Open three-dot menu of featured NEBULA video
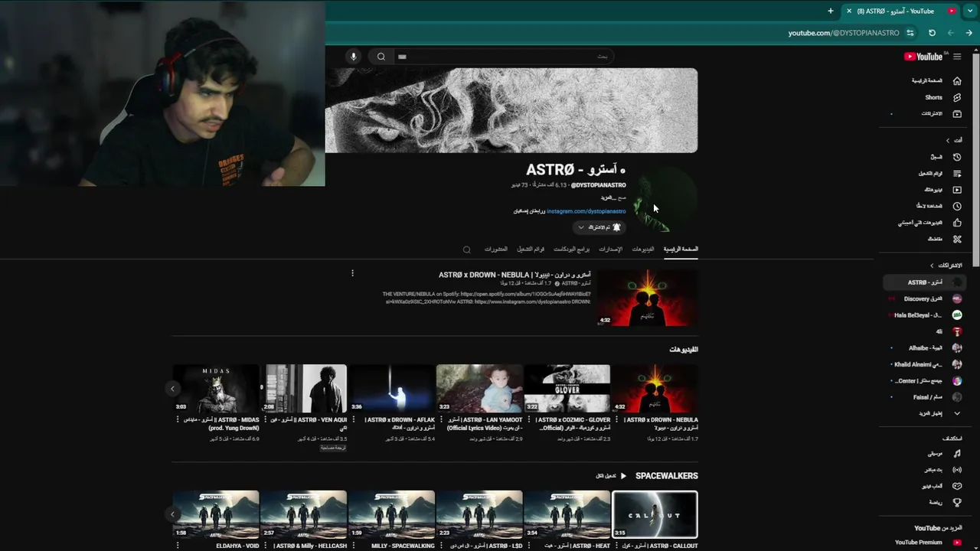 [x=352, y=273]
